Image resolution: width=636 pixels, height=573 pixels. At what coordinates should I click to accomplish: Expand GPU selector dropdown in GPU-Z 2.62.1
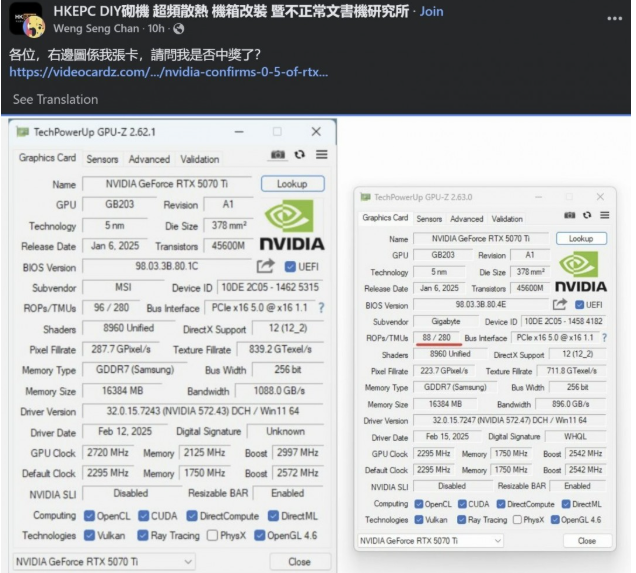click(104, 562)
